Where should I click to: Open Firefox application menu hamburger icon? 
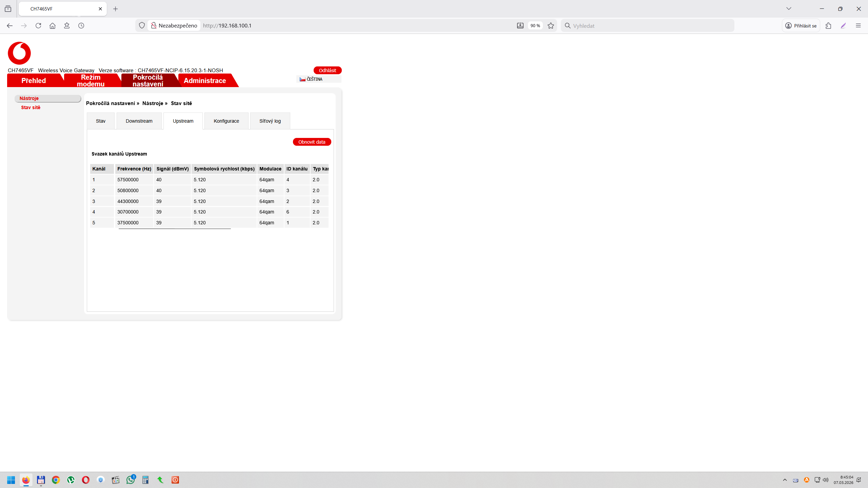[x=858, y=26]
